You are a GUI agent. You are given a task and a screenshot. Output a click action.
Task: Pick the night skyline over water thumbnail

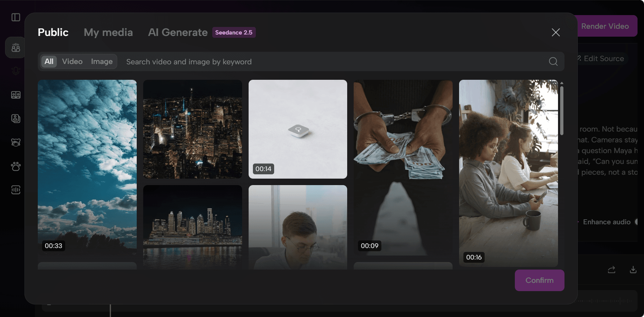[x=192, y=227]
